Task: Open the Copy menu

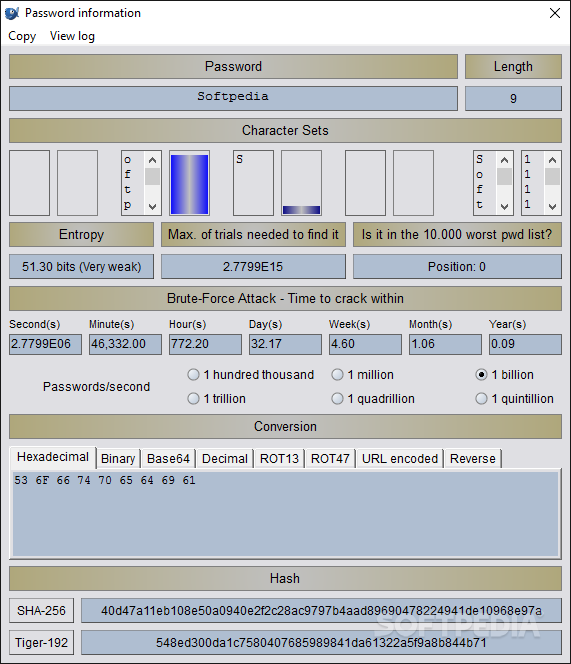Action: 22,36
